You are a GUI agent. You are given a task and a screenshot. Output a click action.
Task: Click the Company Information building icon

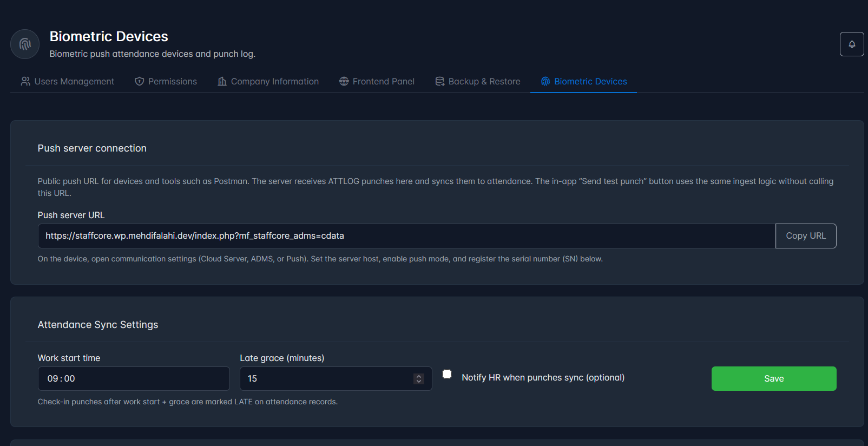click(x=222, y=81)
